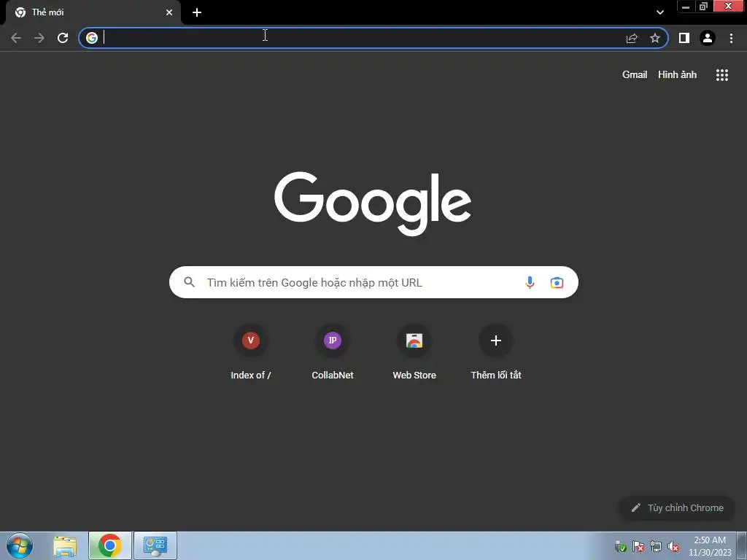Click the muted volume tray icon
Image resolution: width=747 pixels, height=560 pixels.
(673, 547)
